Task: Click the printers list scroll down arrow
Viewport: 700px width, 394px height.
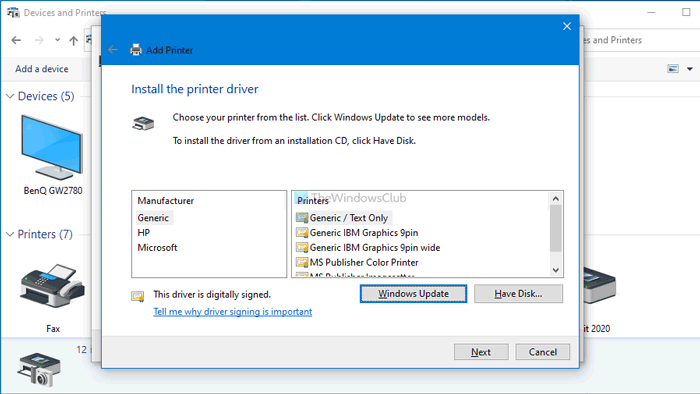Action: (555, 270)
